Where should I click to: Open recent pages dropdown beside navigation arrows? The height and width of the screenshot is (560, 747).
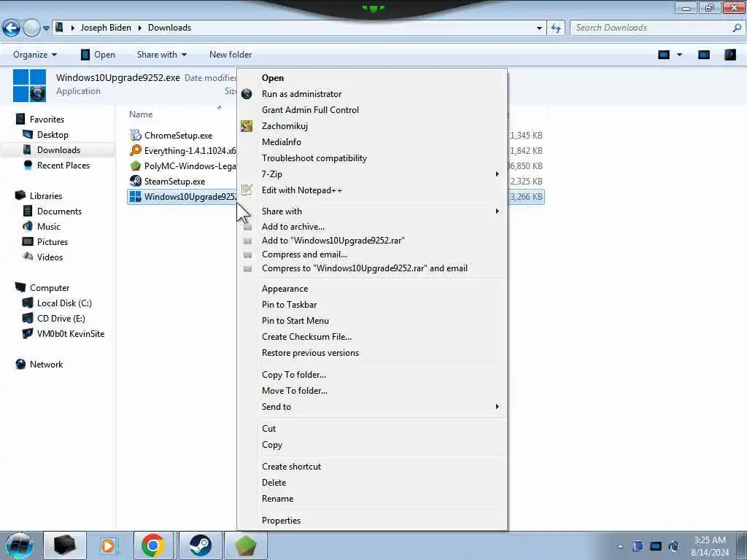pyautogui.click(x=46, y=28)
